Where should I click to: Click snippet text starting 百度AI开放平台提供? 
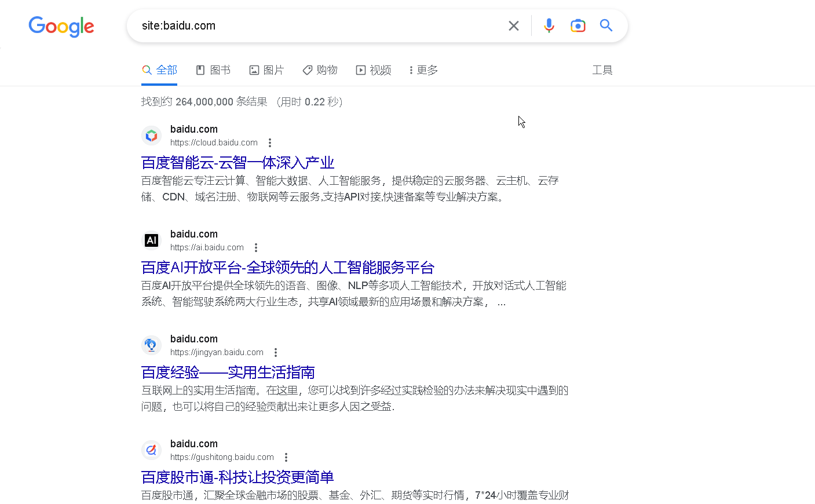tap(354, 294)
